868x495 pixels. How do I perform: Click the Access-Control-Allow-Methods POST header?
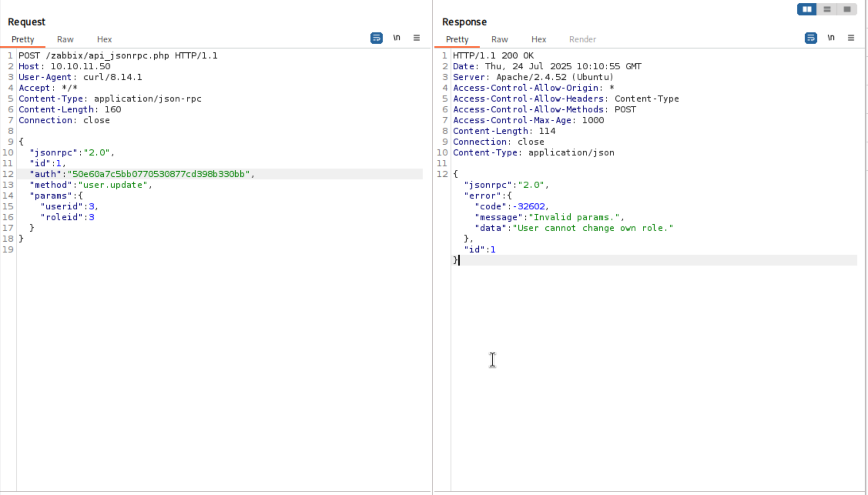pos(544,109)
